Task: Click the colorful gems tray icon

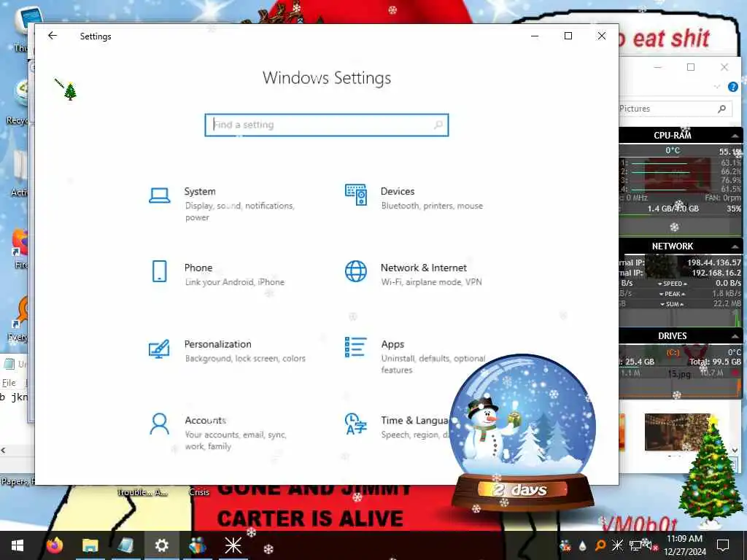Action: click(x=565, y=545)
